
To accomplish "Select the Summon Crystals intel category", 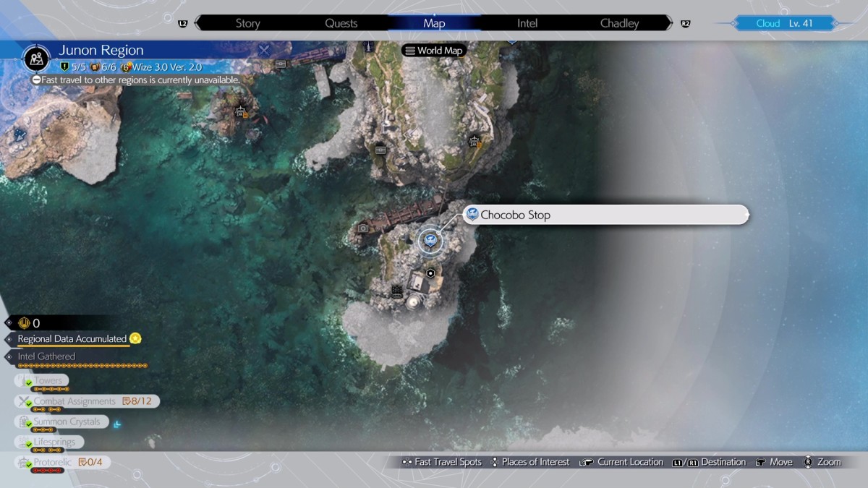I will coord(61,421).
